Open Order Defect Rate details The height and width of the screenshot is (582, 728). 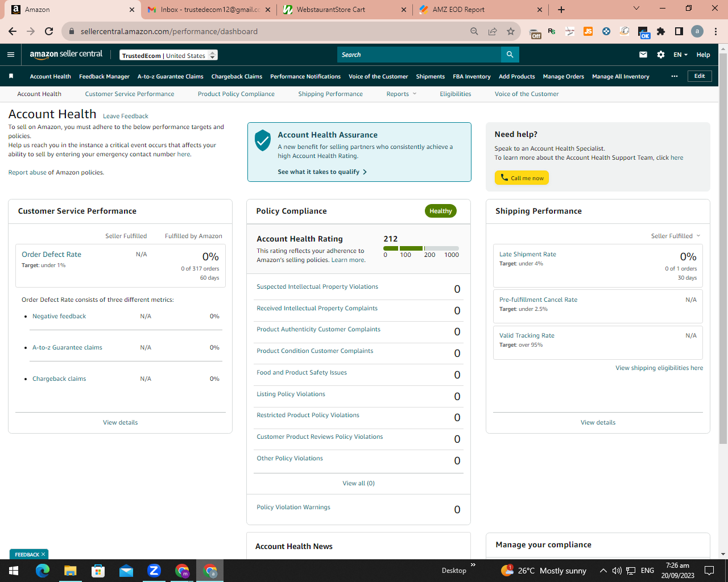coord(51,254)
